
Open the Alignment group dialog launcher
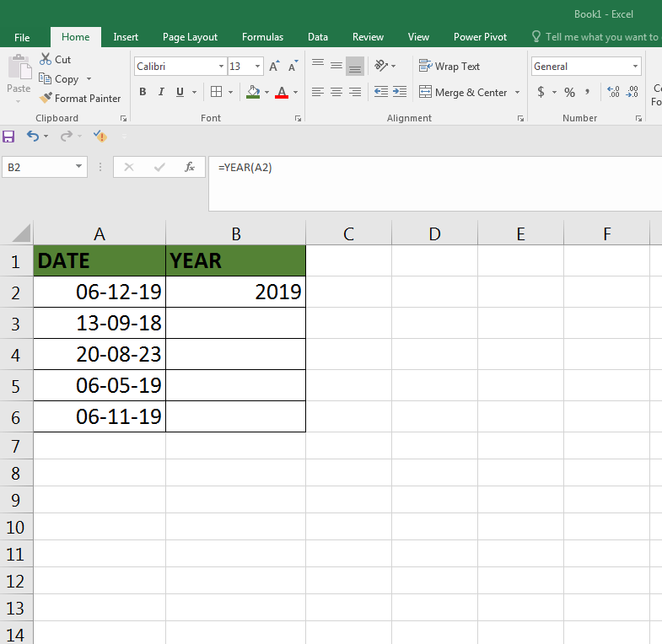pos(520,119)
